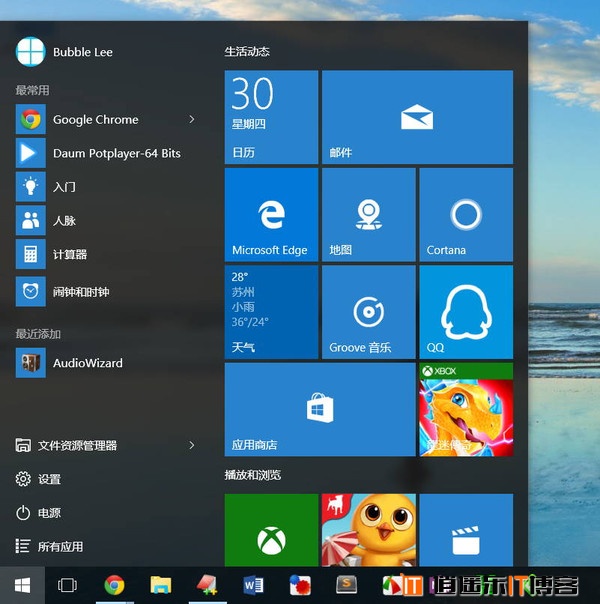Show 所有应用 all apps list
This screenshot has width=600, height=604.
click(x=49, y=546)
